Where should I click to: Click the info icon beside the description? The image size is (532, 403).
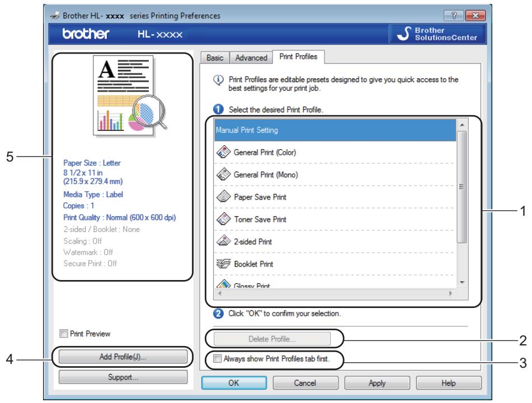(x=218, y=80)
